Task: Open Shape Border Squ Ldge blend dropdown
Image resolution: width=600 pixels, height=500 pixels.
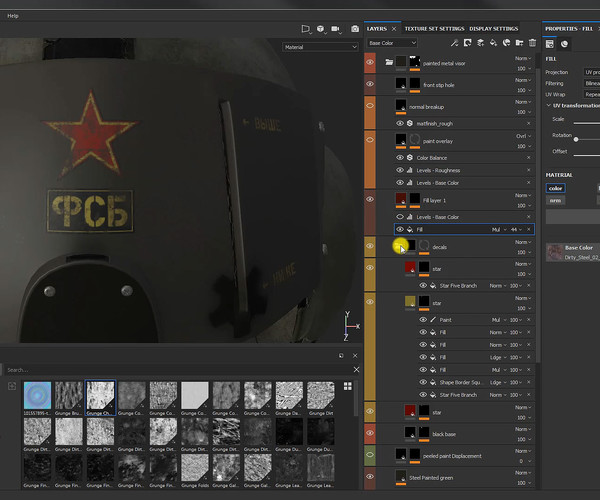Action: (499, 382)
